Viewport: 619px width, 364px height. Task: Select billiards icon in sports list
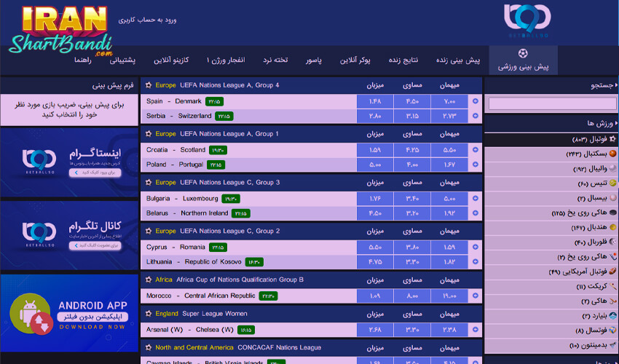coord(612,315)
